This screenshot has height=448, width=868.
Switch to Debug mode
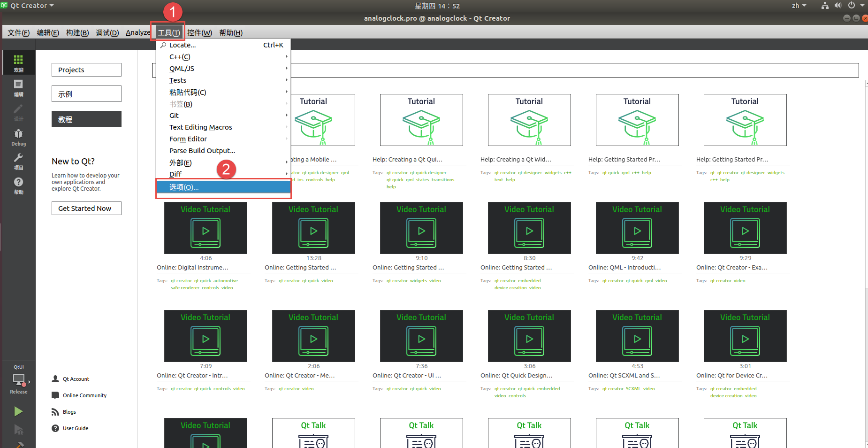click(x=18, y=137)
